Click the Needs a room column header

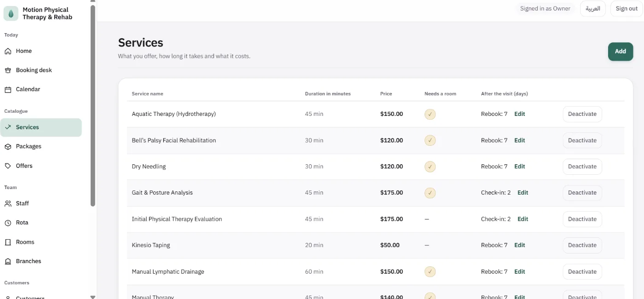(440, 94)
